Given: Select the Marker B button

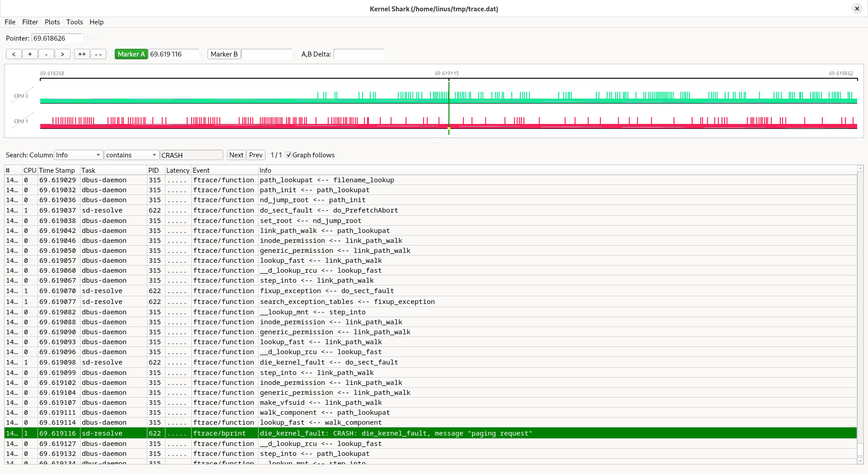Looking at the screenshot, I should 224,54.
